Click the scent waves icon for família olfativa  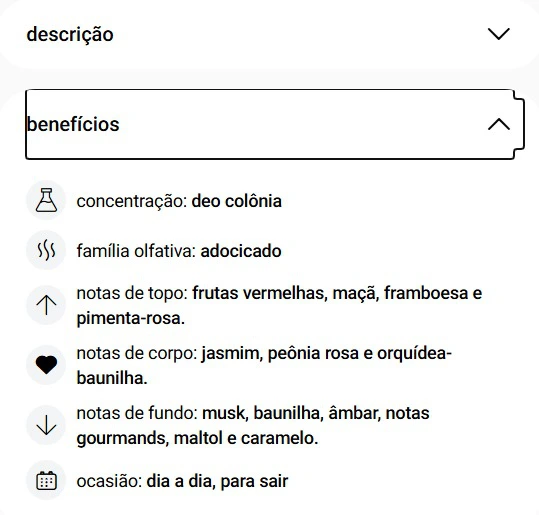[46, 250]
